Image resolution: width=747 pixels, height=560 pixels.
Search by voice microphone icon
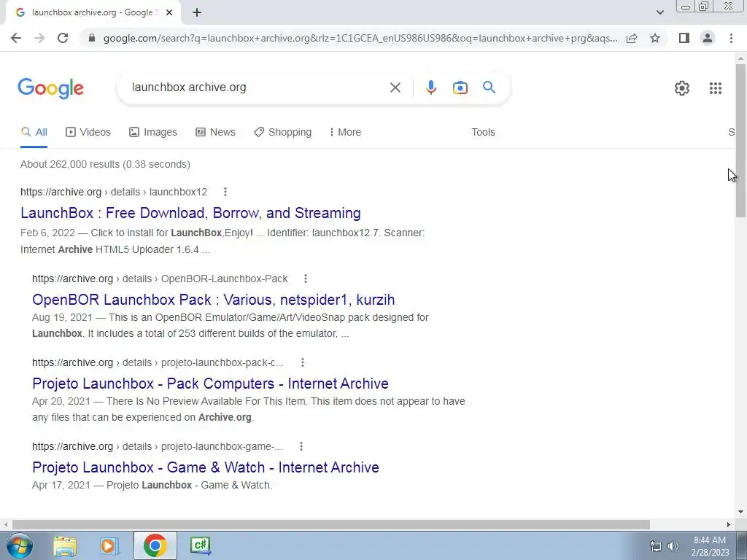pyautogui.click(x=430, y=87)
